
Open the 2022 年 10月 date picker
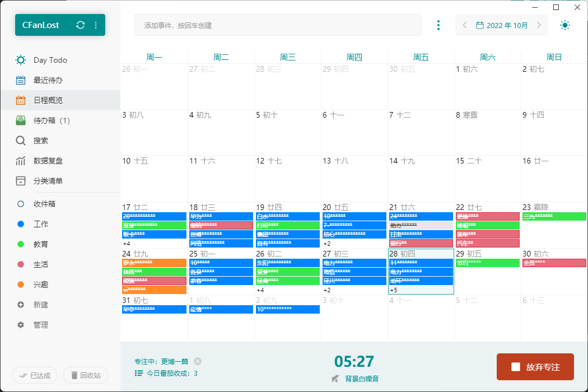(502, 25)
